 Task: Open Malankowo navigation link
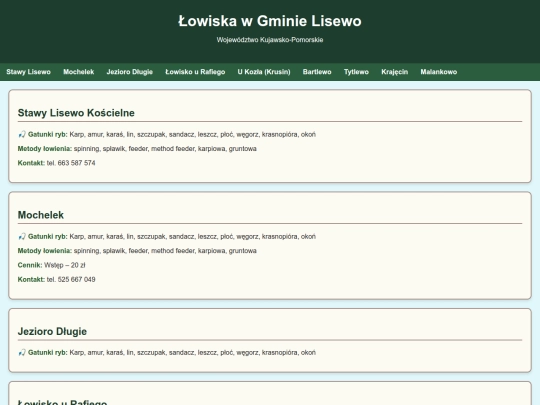(438, 72)
